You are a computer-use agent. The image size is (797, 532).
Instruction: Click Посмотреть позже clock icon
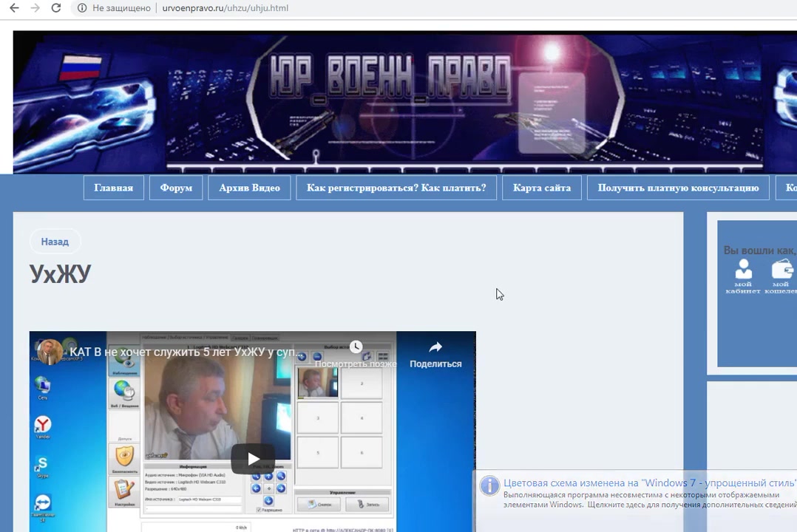coord(356,347)
